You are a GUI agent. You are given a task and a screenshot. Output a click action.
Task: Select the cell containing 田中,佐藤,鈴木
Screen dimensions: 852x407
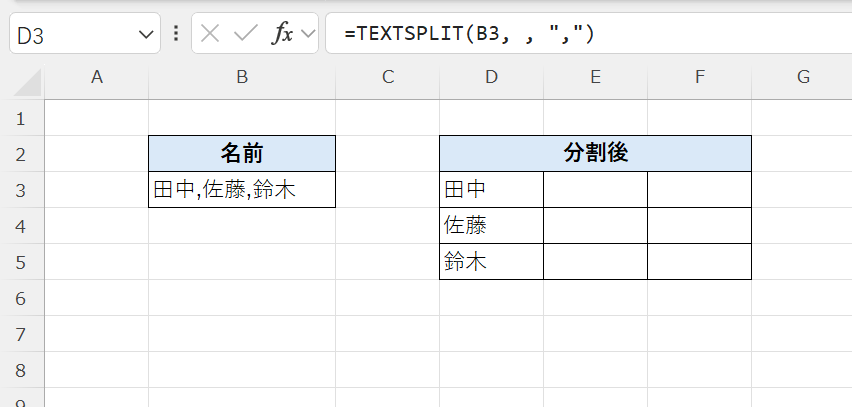241,189
